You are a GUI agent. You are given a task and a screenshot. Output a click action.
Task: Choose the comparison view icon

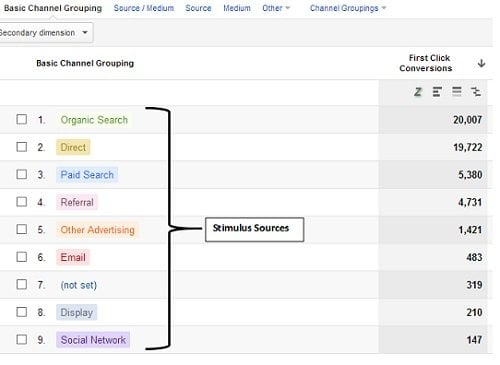(x=476, y=91)
